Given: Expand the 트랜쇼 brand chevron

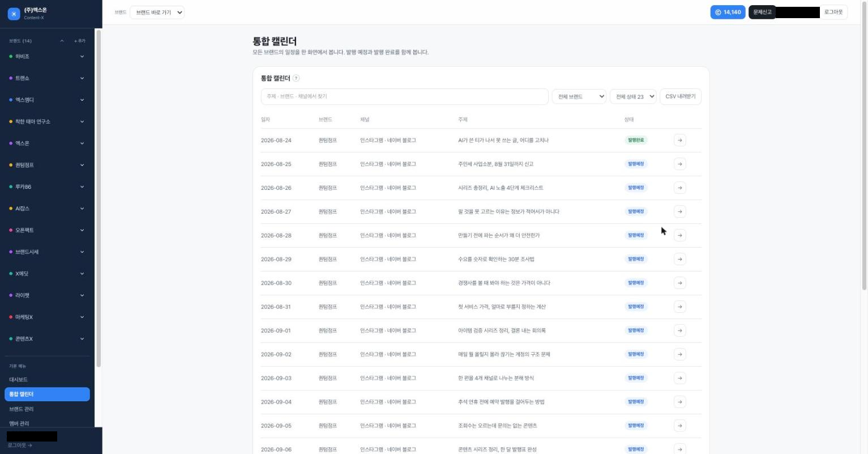Looking at the screenshot, I should pos(82,78).
